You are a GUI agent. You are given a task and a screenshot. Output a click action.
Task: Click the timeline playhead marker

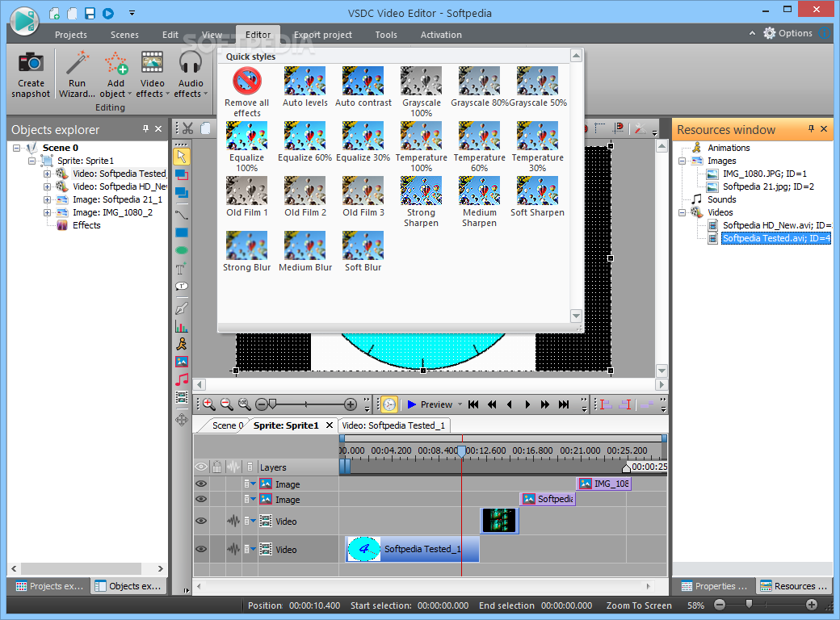(462, 451)
